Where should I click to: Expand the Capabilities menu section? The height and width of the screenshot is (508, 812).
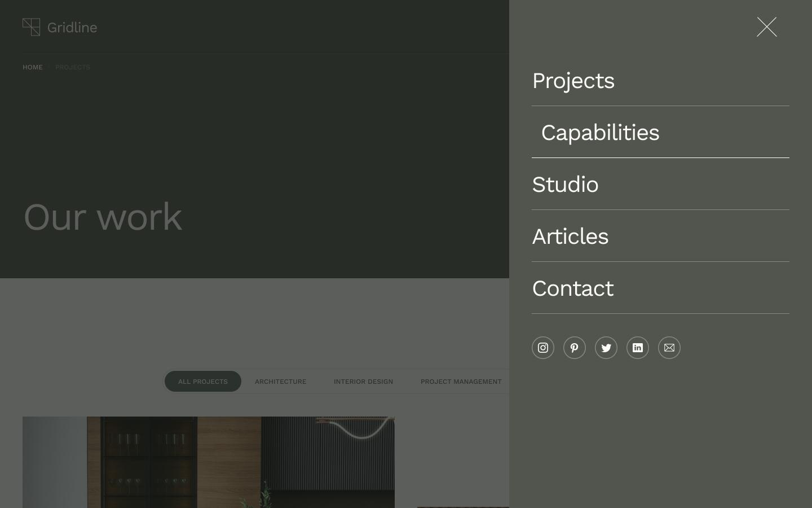600,133
